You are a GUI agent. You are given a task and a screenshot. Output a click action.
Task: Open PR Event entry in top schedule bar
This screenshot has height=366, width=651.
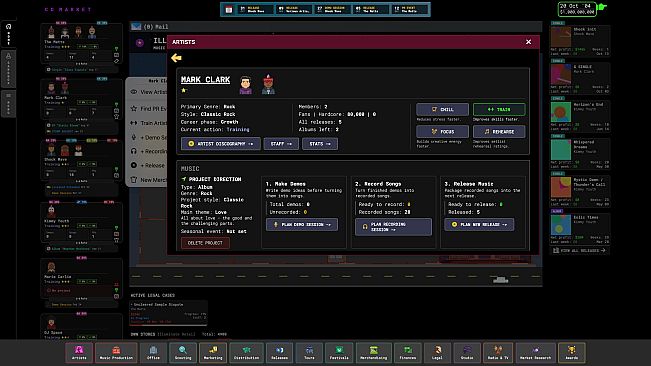(x=409, y=9)
